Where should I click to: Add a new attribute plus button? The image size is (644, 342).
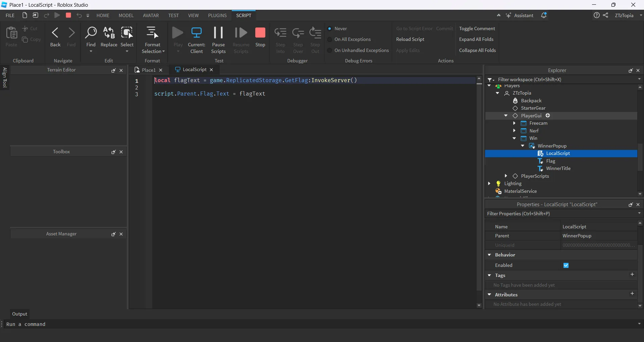coord(632,294)
